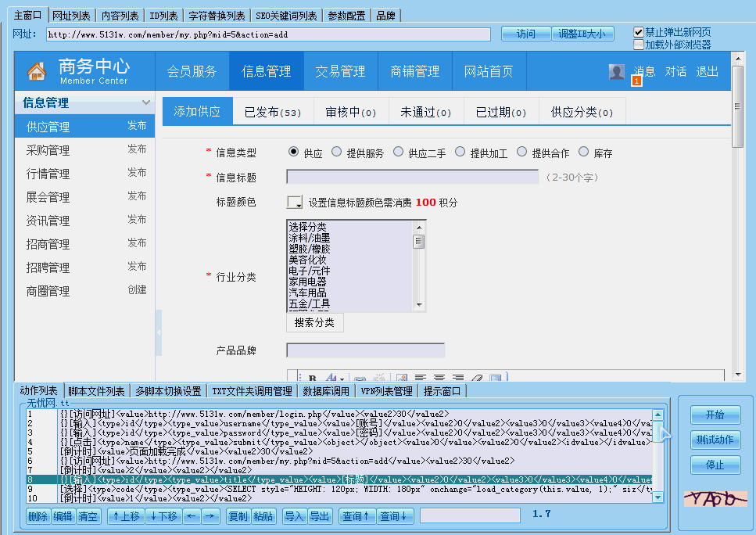Open the 标题颜色 color picker swatch
Screen dimensions: 756x535
tap(294, 202)
